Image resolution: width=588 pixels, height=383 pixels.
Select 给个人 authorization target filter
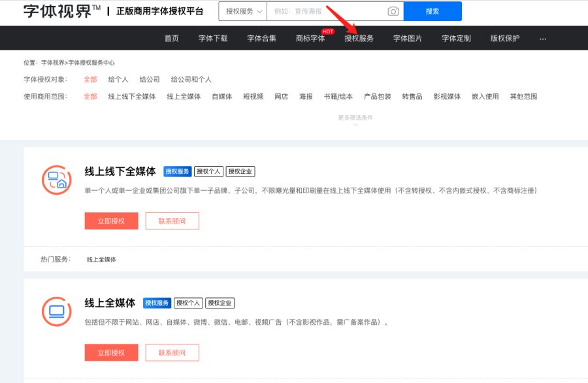[x=118, y=79]
